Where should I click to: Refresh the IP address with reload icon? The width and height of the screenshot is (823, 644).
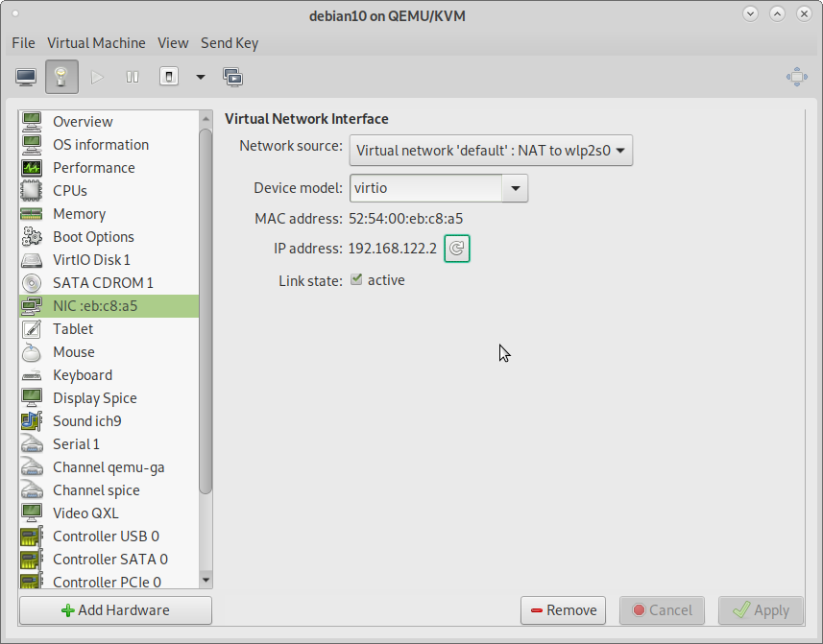tap(457, 249)
